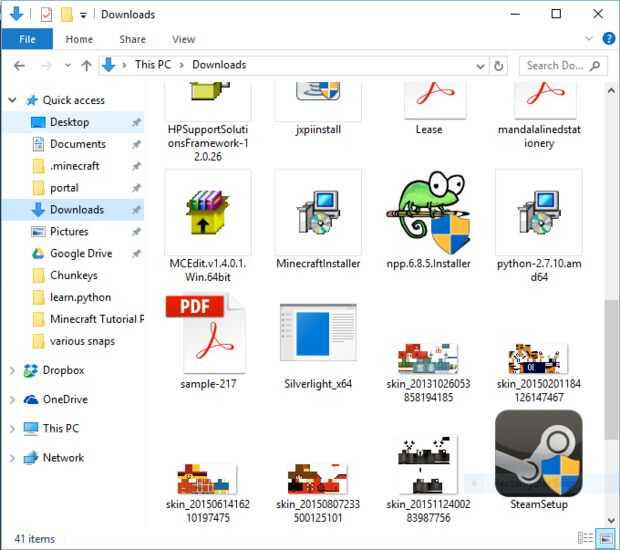Open the MCEdit.v1.4.0.1.Win.64bit archive icon
This screenshot has width=620, height=550.
coord(208,212)
